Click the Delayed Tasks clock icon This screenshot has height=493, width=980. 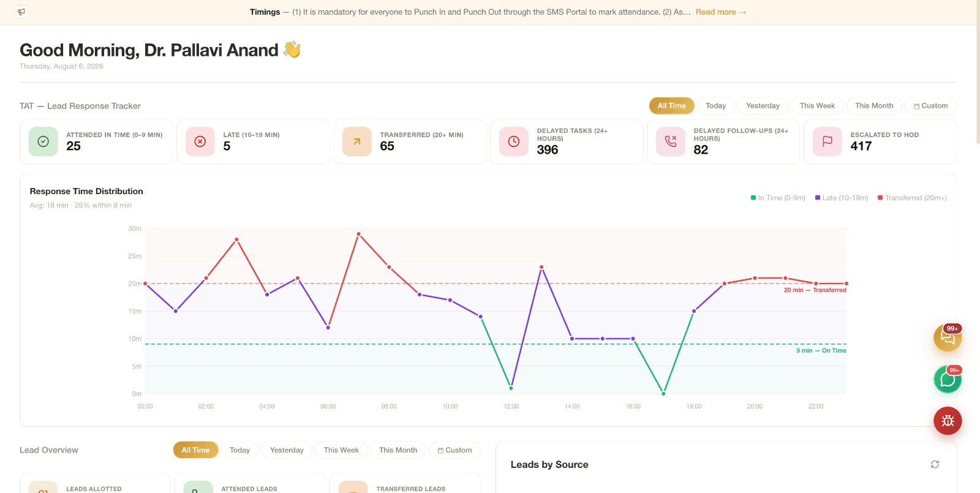click(514, 141)
